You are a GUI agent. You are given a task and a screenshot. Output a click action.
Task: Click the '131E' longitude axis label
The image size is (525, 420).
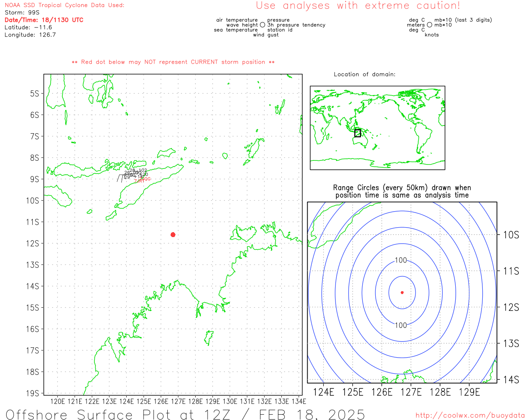[247, 401]
